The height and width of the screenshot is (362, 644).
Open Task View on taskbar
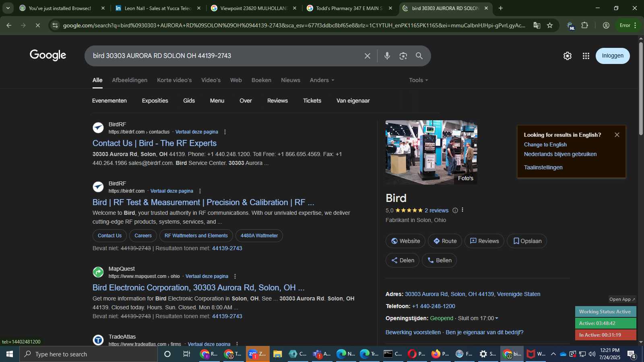coord(187,354)
